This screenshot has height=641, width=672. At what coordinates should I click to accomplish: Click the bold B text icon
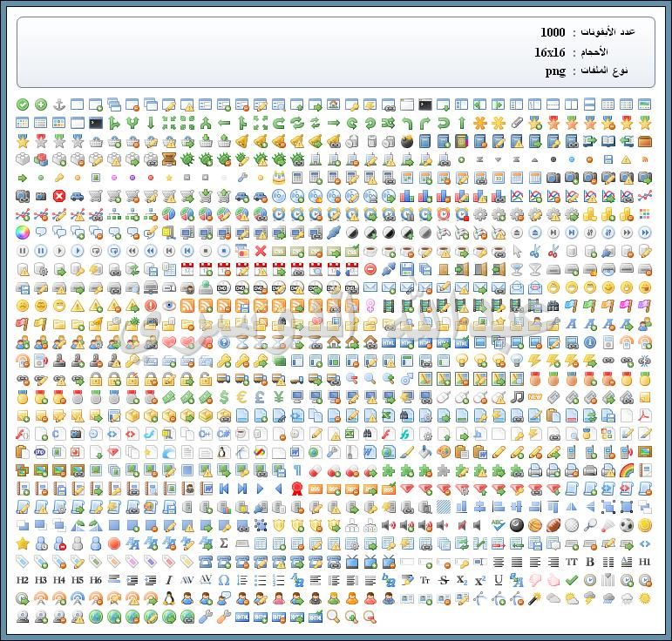coord(590,562)
